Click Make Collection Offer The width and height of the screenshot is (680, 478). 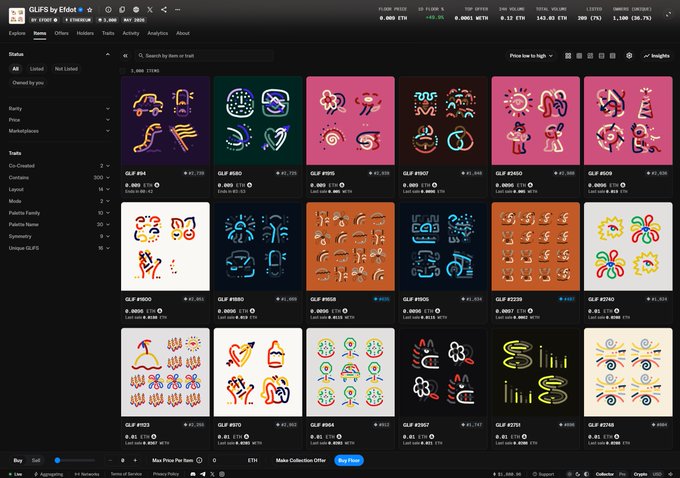pyautogui.click(x=301, y=460)
